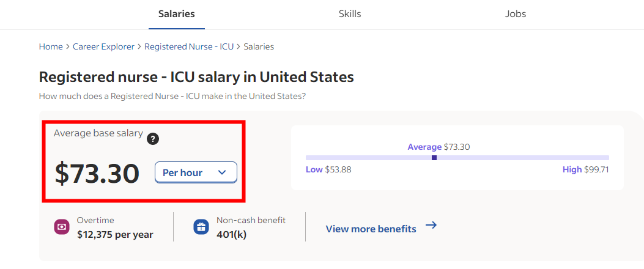Screen dimensions: 644x269
Task: Click the View more benefits link
Action: pos(371,229)
